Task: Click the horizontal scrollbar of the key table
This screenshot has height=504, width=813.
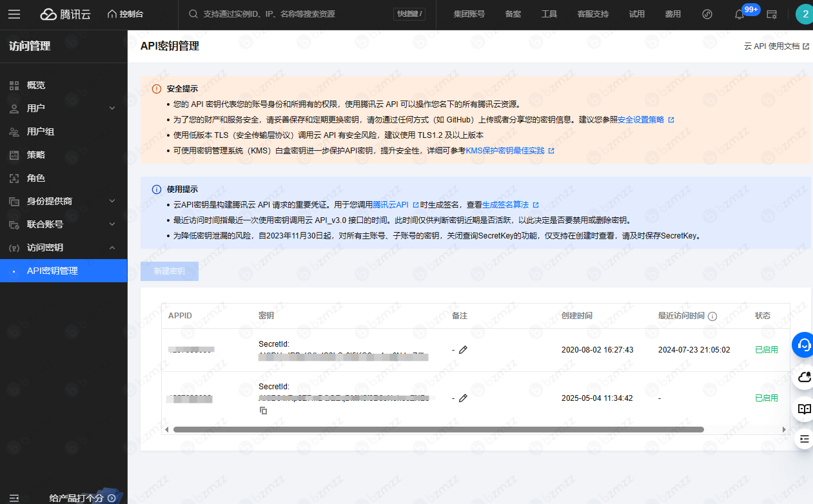Action: tap(438, 429)
